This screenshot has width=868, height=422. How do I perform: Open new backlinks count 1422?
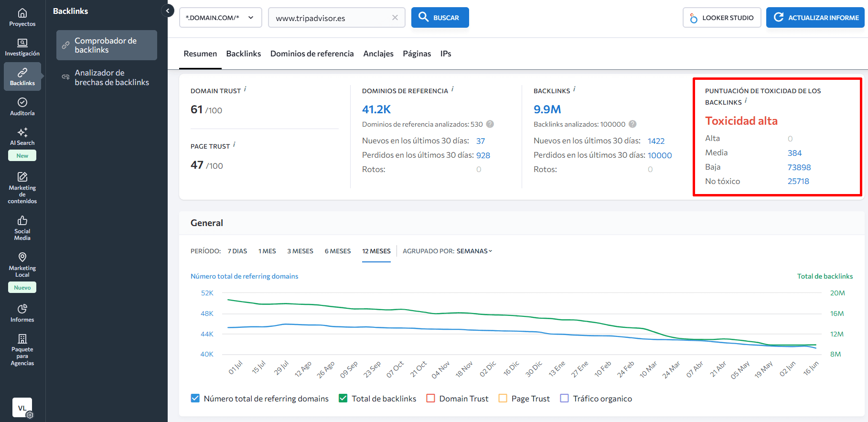click(656, 141)
